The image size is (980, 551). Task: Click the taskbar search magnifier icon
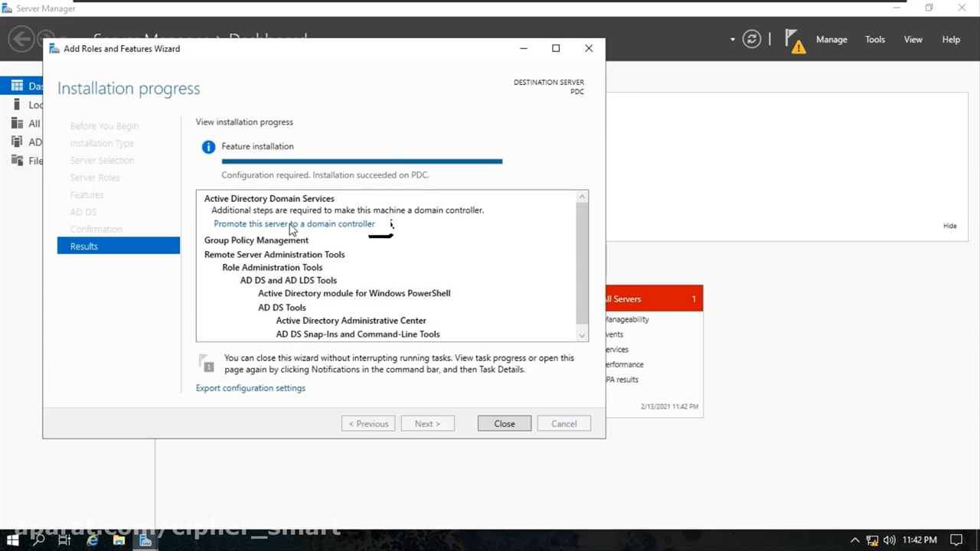38,540
